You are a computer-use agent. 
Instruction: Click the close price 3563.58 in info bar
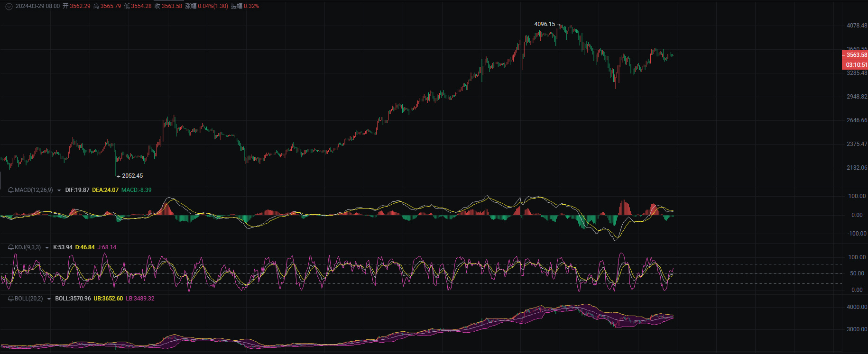click(172, 6)
